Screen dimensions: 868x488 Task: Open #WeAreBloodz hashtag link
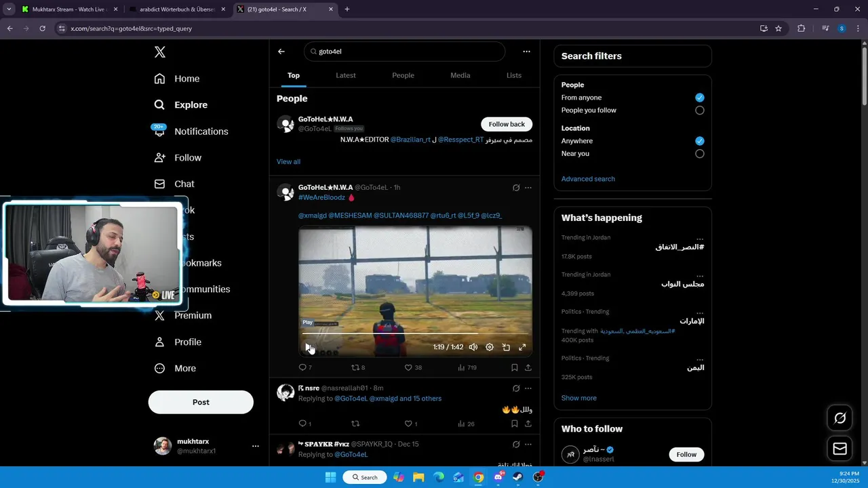[321, 197]
